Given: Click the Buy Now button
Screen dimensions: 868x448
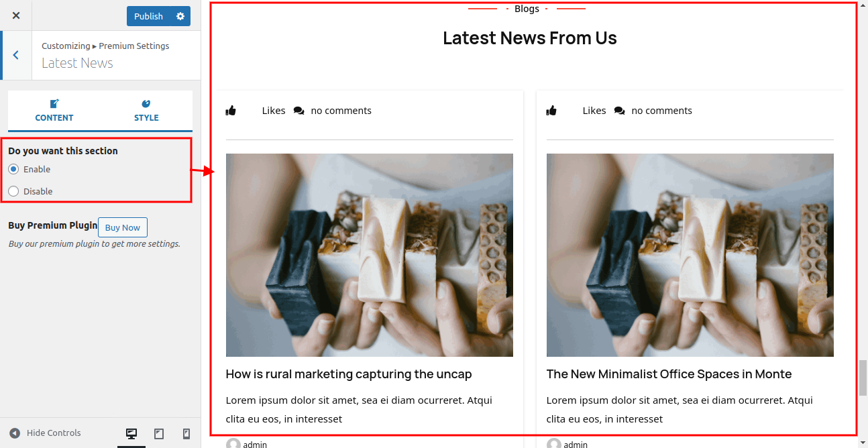Looking at the screenshot, I should click(x=123, y=227).
